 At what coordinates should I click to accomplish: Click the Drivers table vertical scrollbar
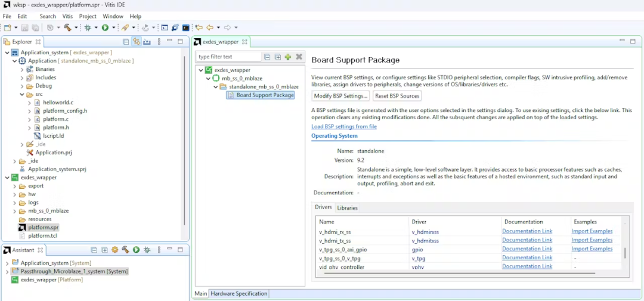click(625, 253)
